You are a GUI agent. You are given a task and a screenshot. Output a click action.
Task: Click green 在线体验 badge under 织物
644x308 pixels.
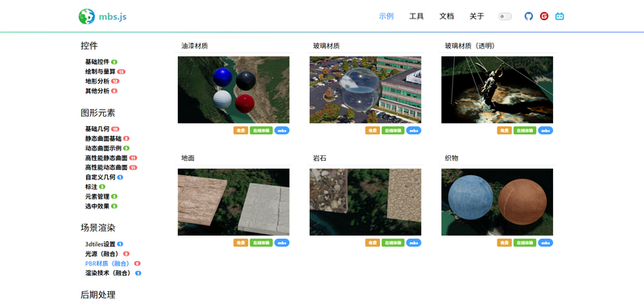[525, 243]
